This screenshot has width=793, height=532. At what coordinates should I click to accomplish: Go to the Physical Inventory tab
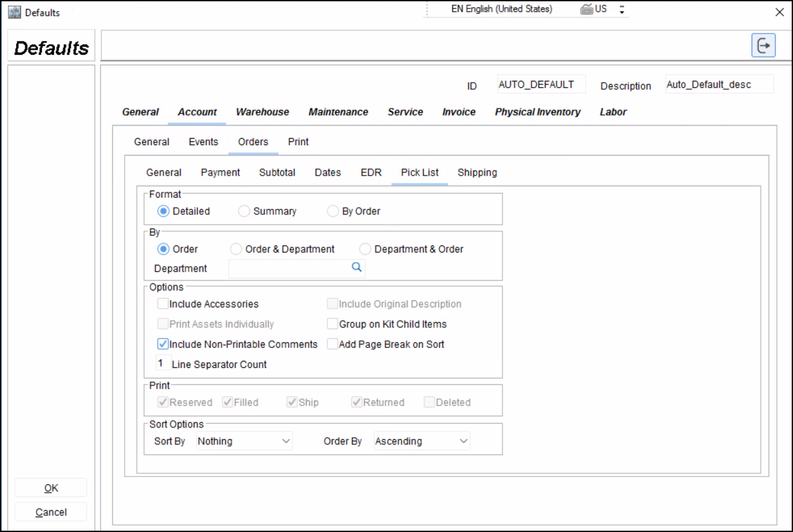[x=537, y=112]
